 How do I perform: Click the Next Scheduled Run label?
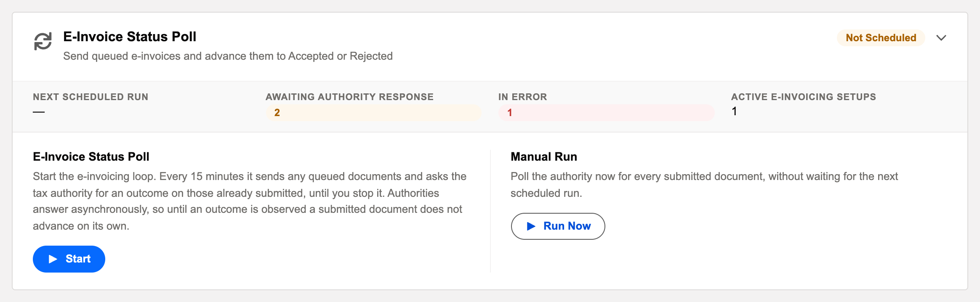point(91,97)
